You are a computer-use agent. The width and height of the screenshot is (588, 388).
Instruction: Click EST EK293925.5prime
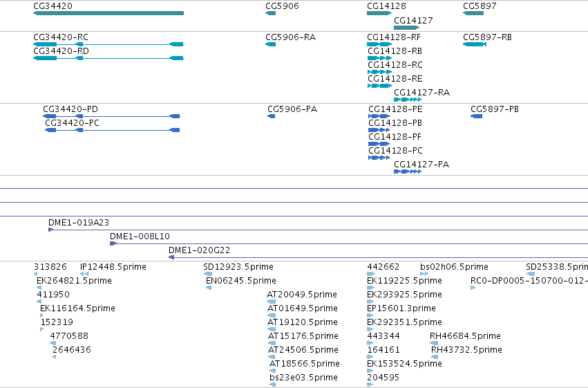405,295
